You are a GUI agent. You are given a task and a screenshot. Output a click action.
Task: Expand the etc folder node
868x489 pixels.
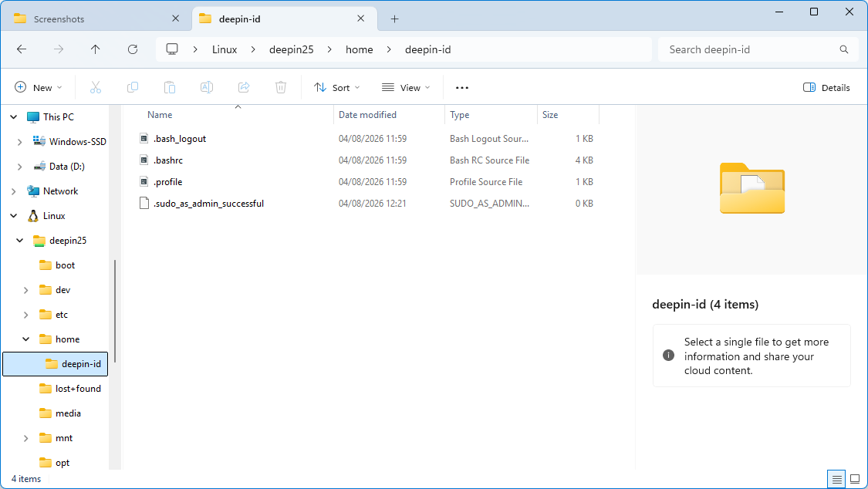click(26, 315)
